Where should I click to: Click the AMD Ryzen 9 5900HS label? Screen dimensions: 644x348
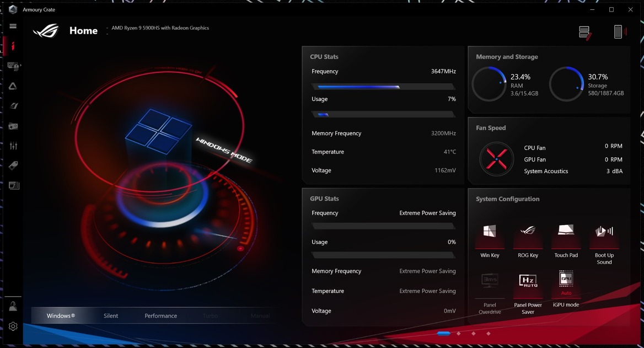160,28
